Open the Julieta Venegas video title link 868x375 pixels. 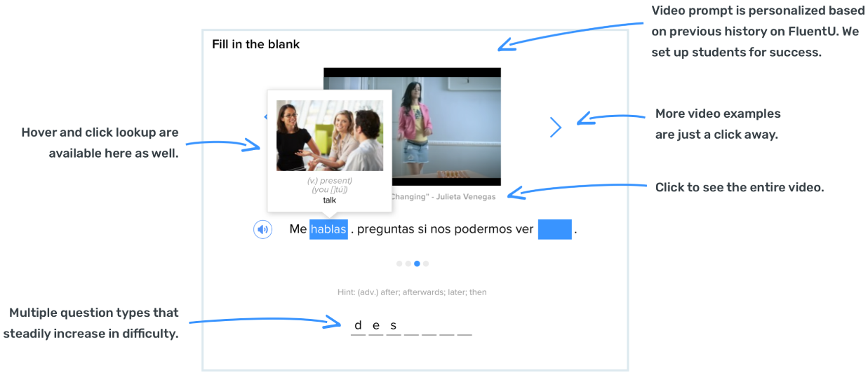(443, 197)
